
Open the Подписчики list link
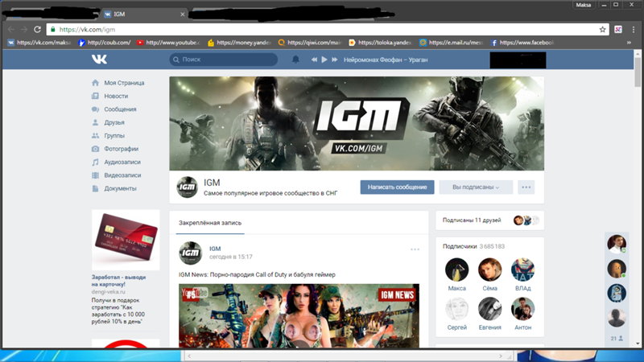click(x=460, y=246)
